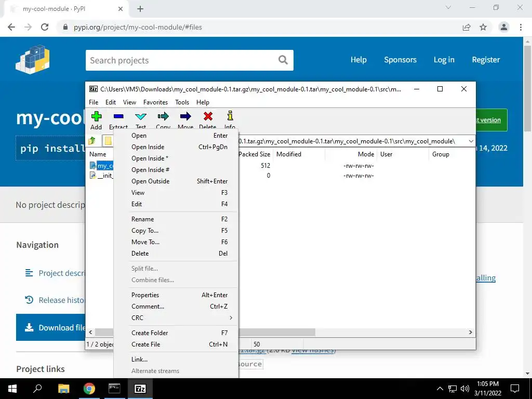Screen dimensions: 532x399
Task: Sort by the Modified column header
Action: (299, 154)
